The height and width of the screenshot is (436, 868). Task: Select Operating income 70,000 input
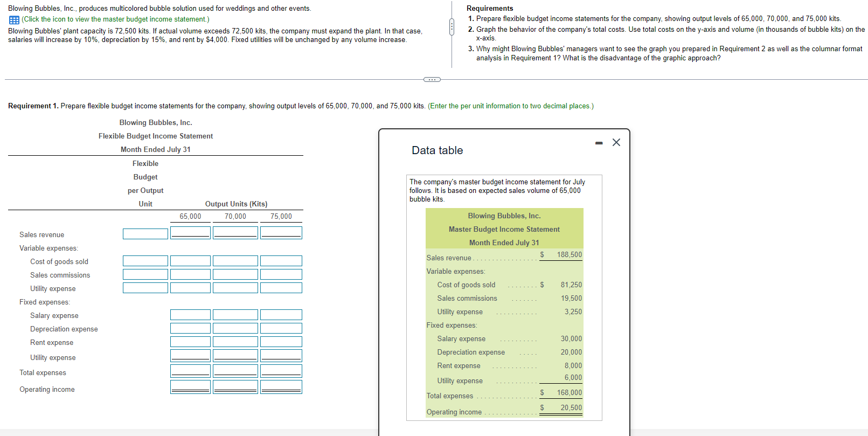[235, 387]
